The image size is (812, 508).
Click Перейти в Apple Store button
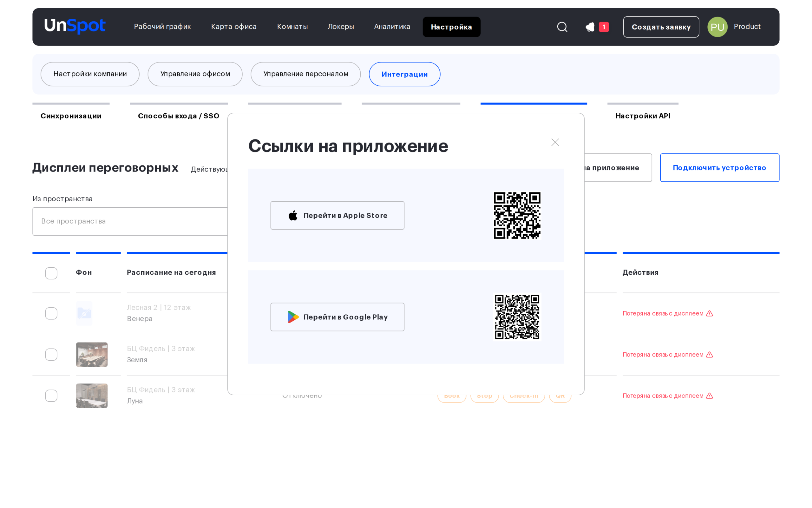(x=337, y=215)
